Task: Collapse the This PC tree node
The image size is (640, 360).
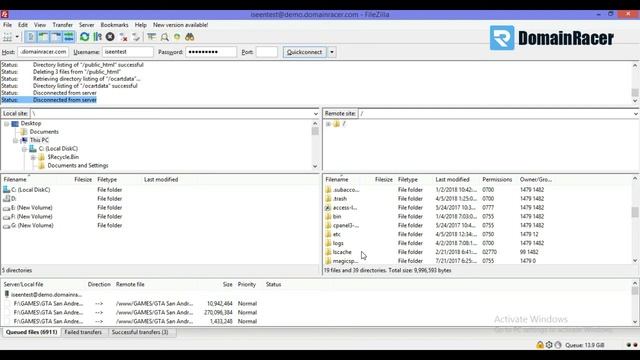Action: point(16,140)
